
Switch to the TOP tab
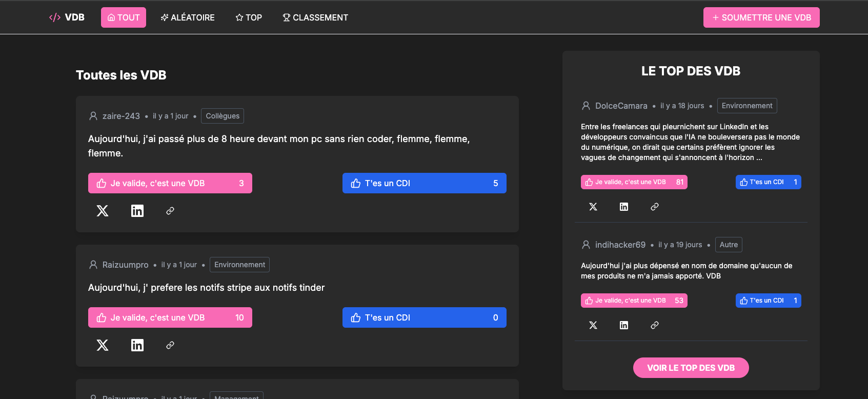pyautogui.click(x=249, y=17)
